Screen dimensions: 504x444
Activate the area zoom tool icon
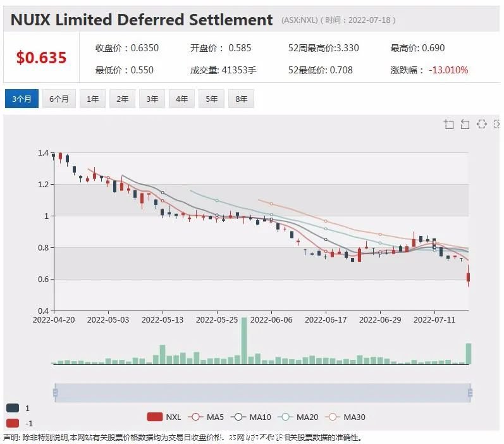[x=449, y=124]
